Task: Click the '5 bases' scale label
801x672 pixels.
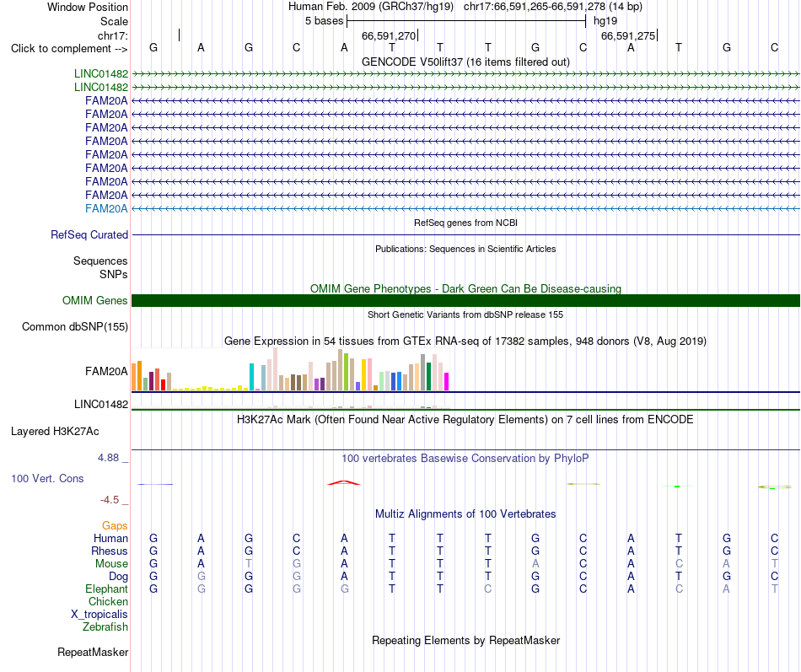Action: point(324,21)
